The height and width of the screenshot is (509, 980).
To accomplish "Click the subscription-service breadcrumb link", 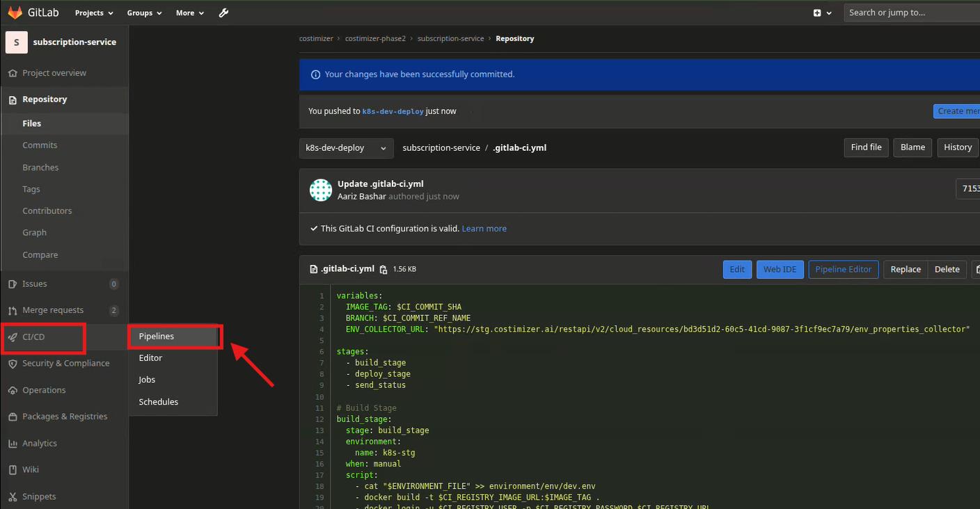I will 450,39.
